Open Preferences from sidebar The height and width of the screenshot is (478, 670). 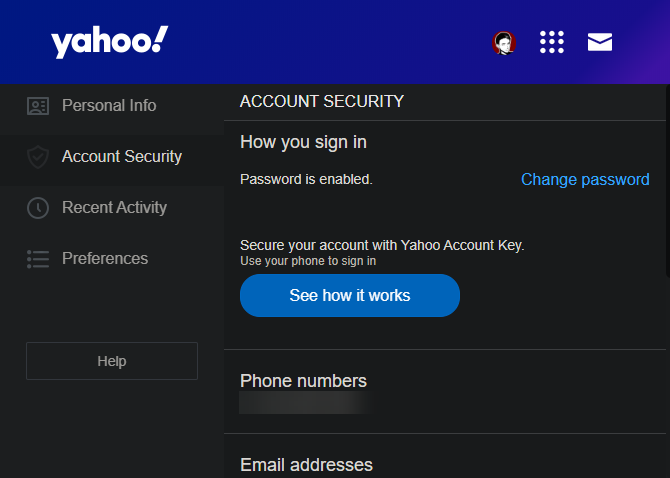coord(105,259)
